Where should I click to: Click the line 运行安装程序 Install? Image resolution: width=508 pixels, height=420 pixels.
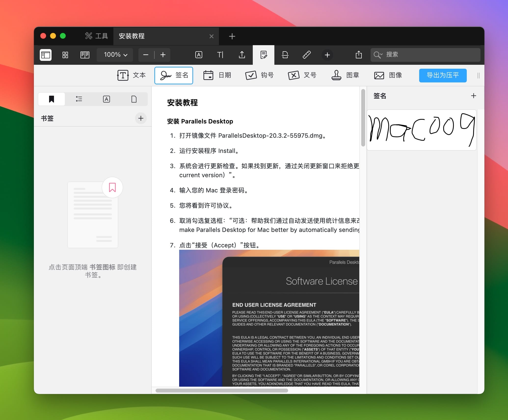(x=209, y=151)
